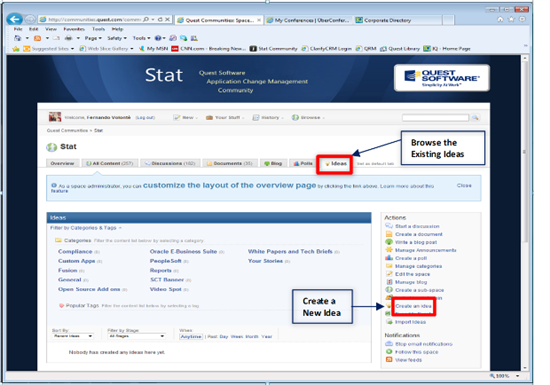Switch to the Documents tab
This screenshot has height=385, width=550.
(x=230, y=163)
